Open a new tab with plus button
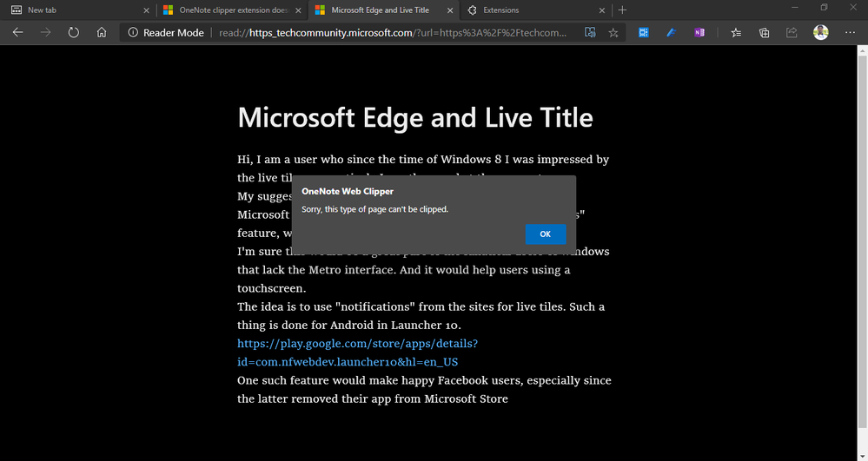Image resolution: width=868 pixels, height=461 pixels. (x=623, y=10)
